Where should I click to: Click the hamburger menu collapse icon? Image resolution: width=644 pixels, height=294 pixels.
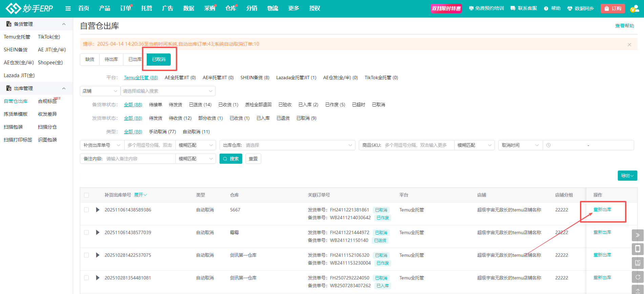point(68,8)
